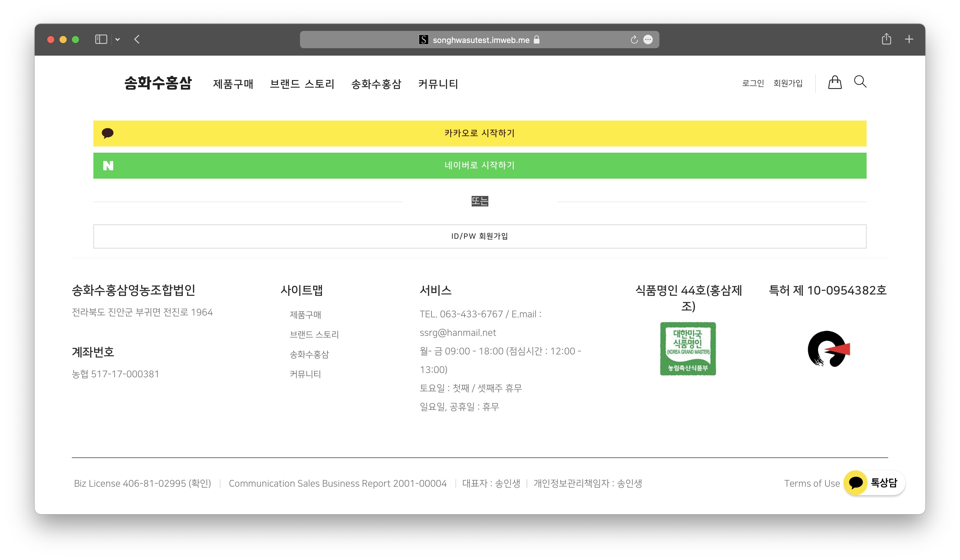Viewport: 960px width, 560px height.
Task: Open 커뮤니티 in footer sitemap
Action: 306,374
